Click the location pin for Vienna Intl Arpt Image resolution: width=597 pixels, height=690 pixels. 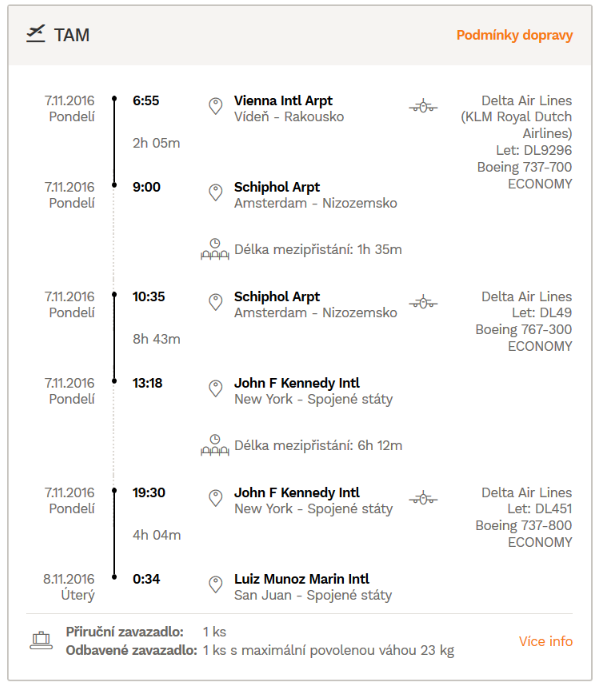[215, 106]
